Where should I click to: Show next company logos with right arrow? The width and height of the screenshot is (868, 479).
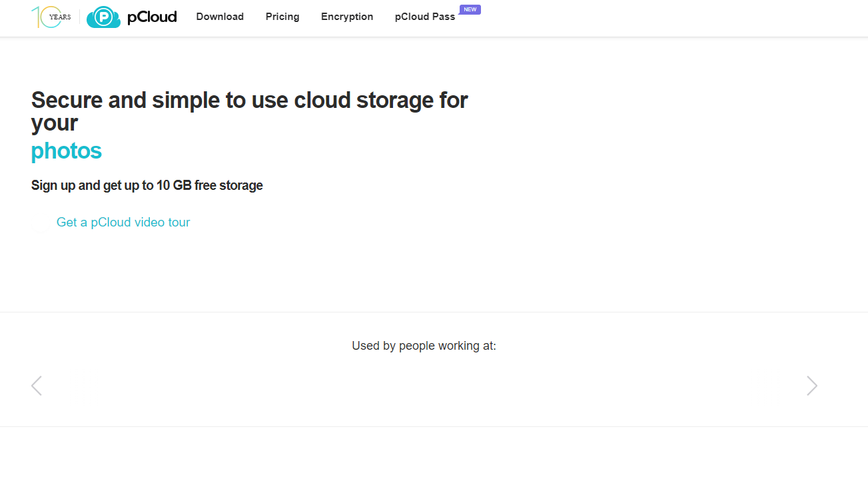pyautogui.click(x=812, y=386)
